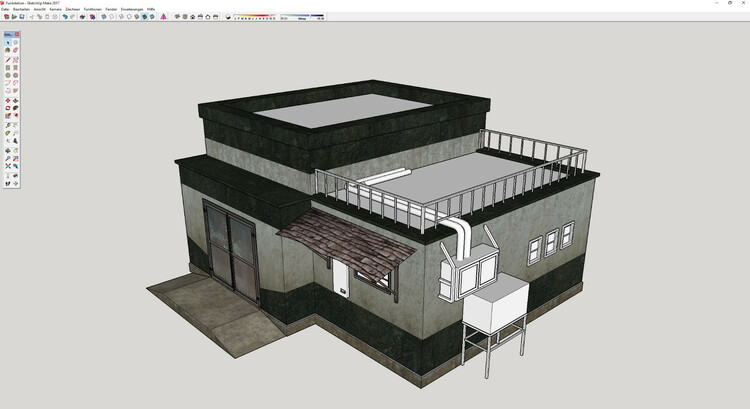Click the shadow time-of-day slider
Image resolution: width=750 pixels, height=409 pixels.
[x=302, y=17]
